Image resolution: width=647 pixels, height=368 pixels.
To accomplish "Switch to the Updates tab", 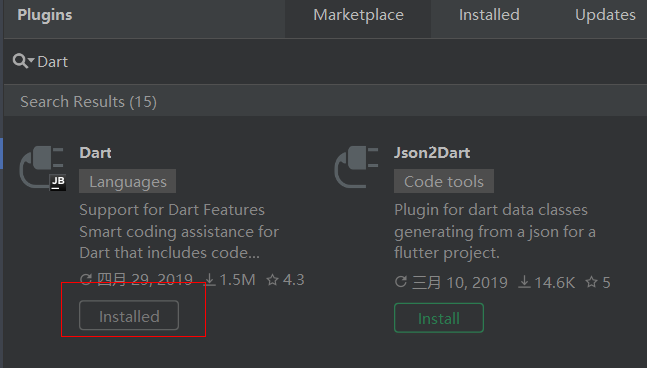I will click(605, 15).
